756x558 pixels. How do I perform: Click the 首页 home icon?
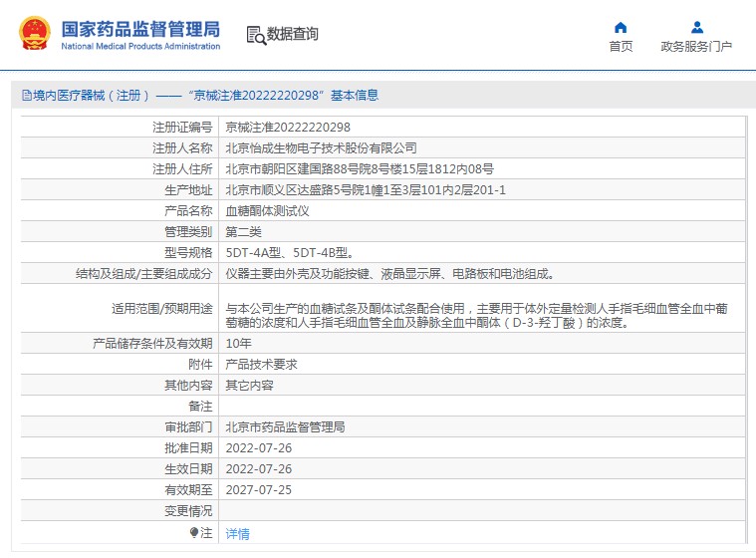pyautogui.click(x=621, y=27)
